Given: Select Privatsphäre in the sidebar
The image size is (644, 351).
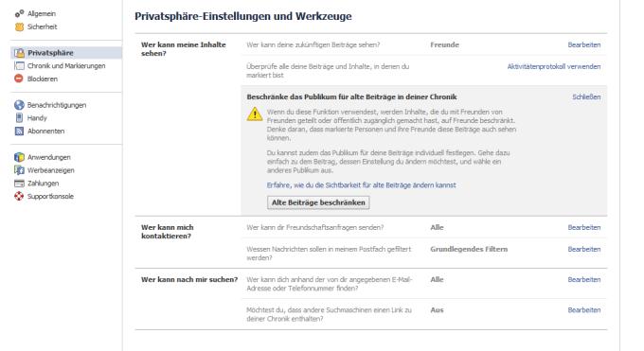Looking at the screenshot, I should 50,53.
